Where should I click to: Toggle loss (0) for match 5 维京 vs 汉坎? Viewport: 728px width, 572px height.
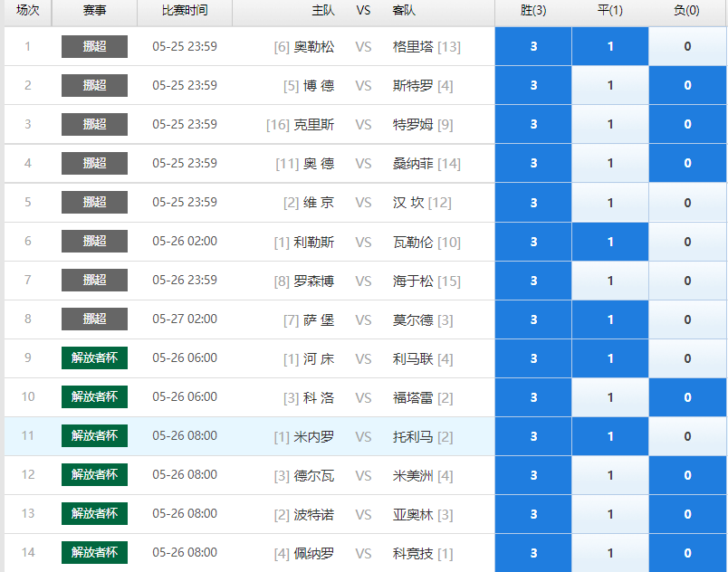coord(687,202)
